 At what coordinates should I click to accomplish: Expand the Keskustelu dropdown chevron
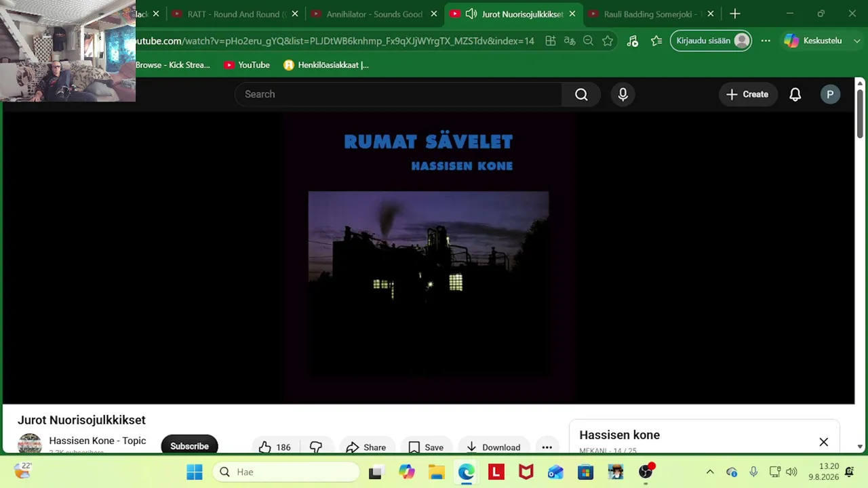coord(857,41)
